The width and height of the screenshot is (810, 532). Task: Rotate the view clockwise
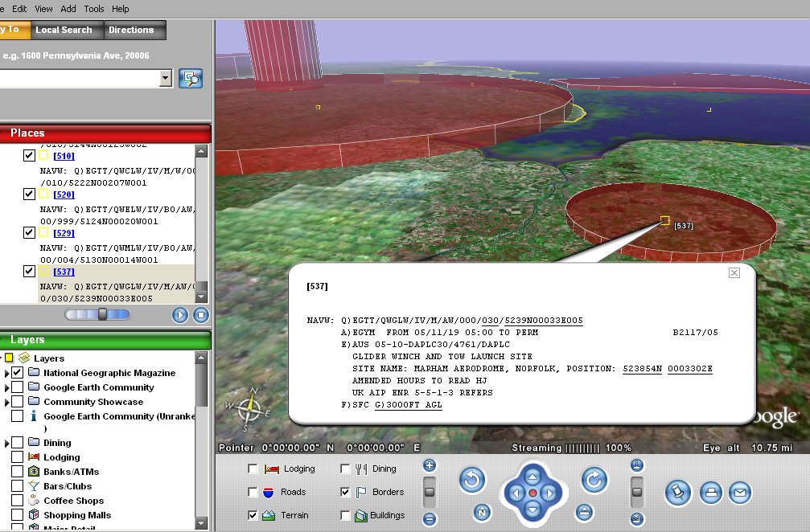(593, 481)
